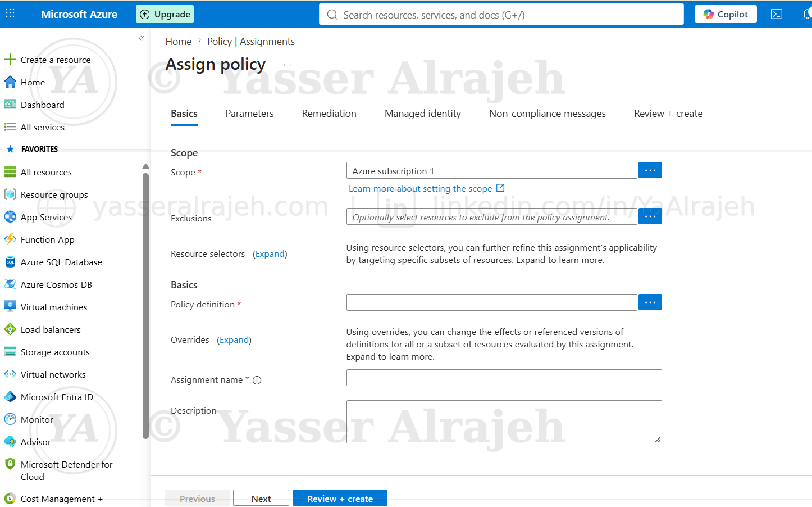Click the Advisor icon in the sidebar
The height and width of the screenshot is (507, 812).
[10, 441]
